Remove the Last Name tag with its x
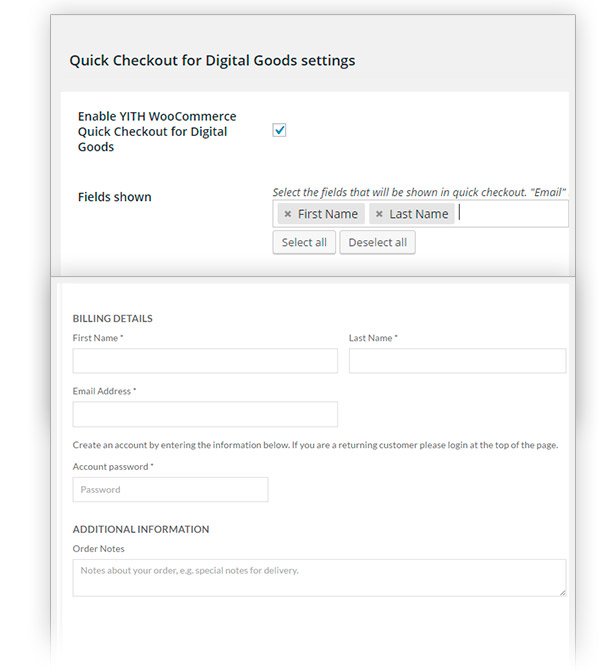The image size is (600, 670). click(379, 214)
